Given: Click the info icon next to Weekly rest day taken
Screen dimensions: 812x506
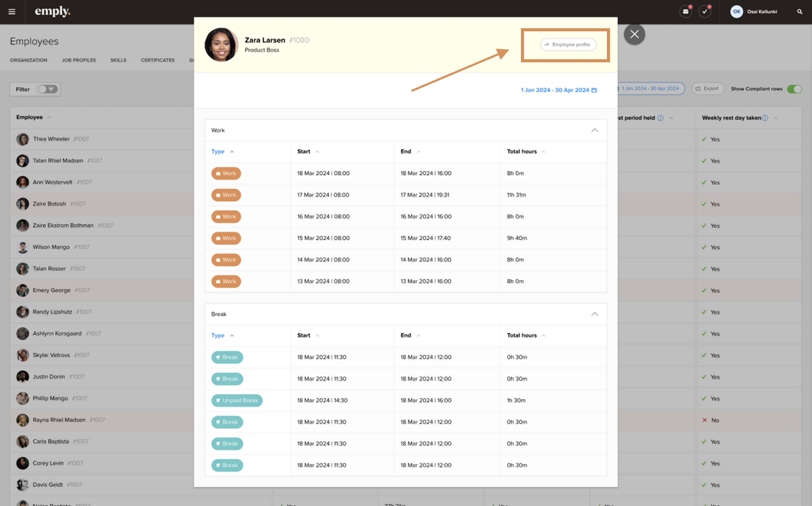Looking at the screenshot, I should coord(765,118).
